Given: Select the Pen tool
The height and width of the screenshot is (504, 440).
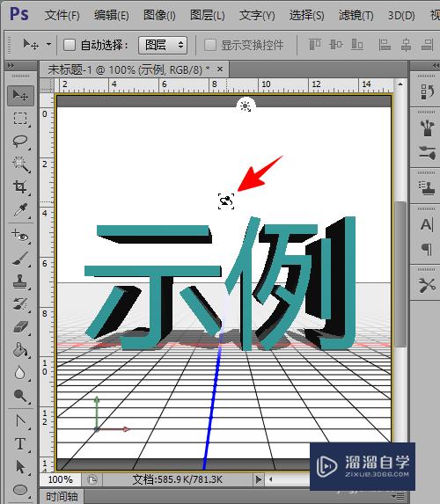Looking at the screenshot, I should click(20, 420).
